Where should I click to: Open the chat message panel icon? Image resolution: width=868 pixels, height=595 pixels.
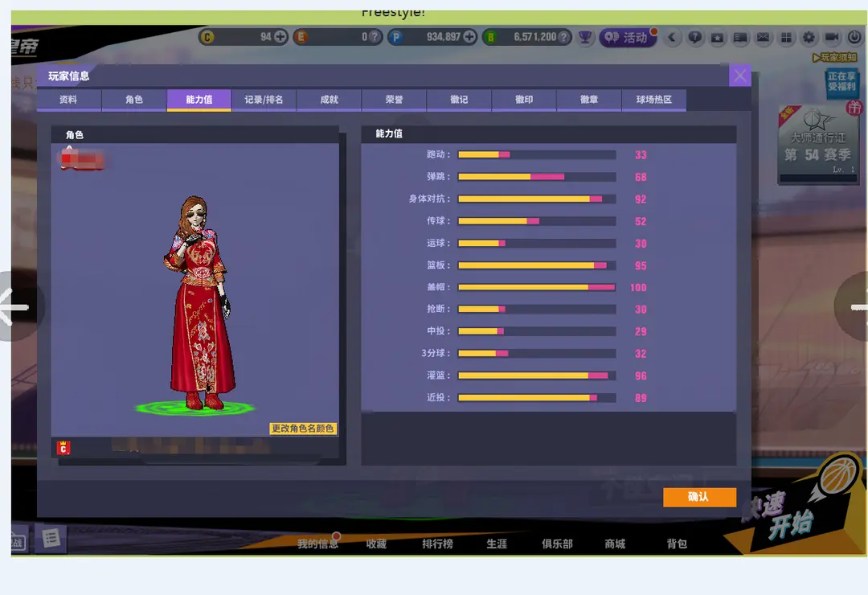point(740,37)
